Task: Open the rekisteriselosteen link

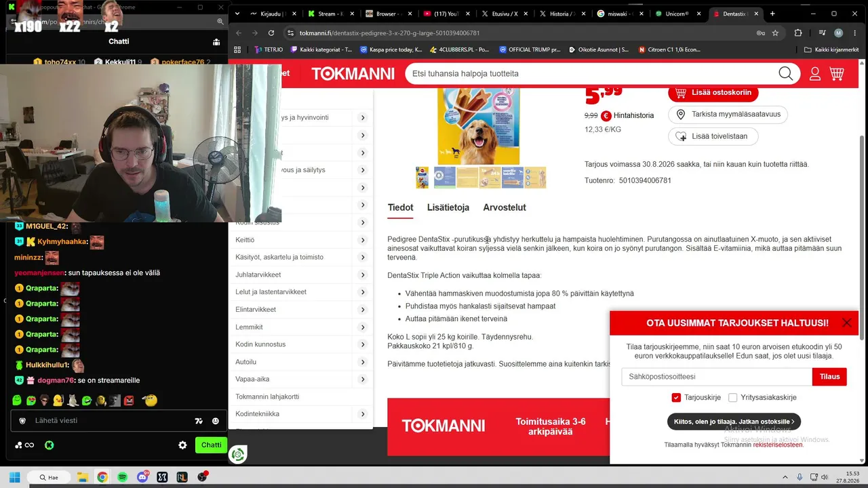Action: click(x=778, y=445)
